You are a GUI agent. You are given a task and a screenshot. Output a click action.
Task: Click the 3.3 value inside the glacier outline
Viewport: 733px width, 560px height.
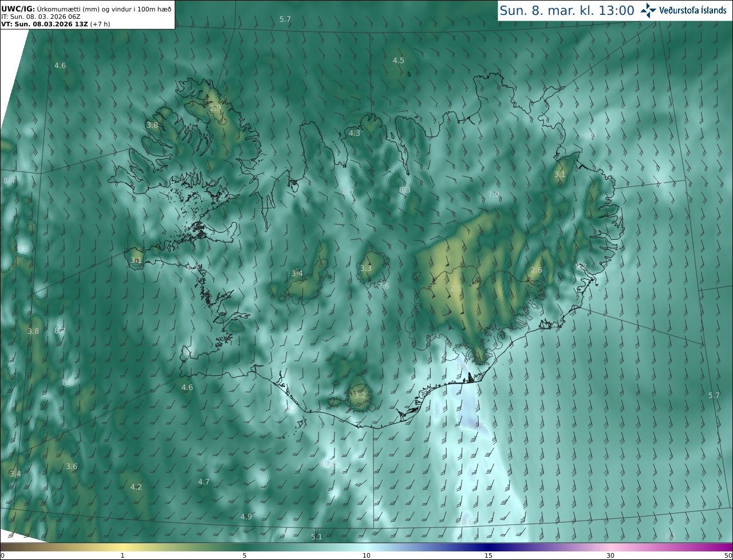coord(366,268)
